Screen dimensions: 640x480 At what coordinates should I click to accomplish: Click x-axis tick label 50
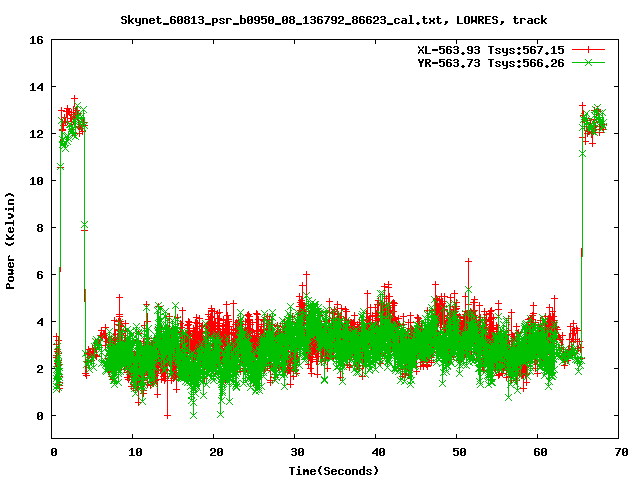[x=460, y=452]
